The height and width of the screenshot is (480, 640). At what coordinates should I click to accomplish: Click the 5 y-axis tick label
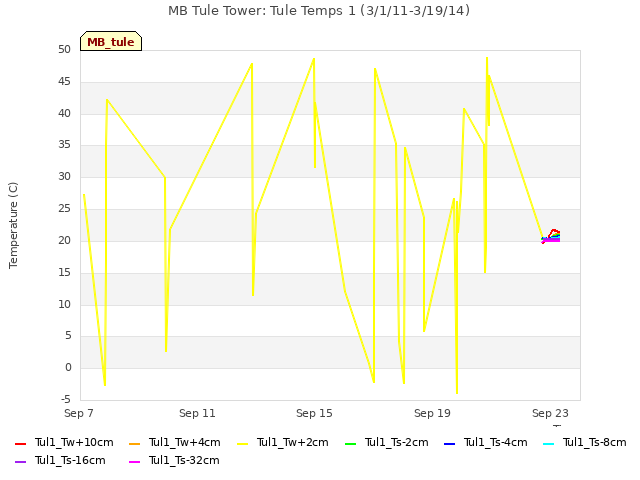(68, 336)
